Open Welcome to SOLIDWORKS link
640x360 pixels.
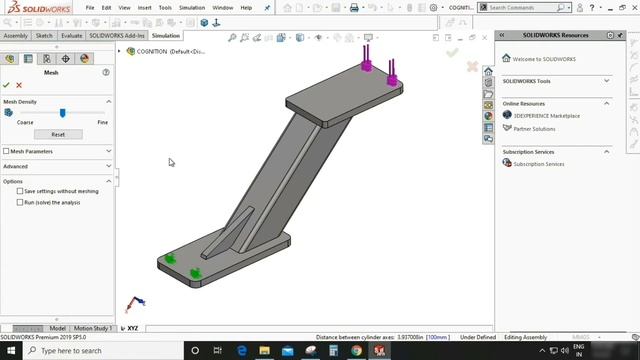pos(544,59)
